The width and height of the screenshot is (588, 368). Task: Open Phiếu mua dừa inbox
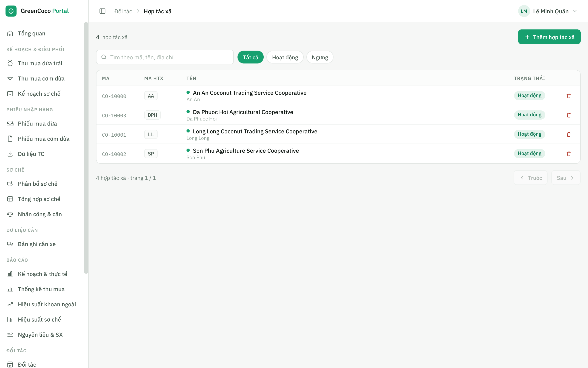coord(42,124)
